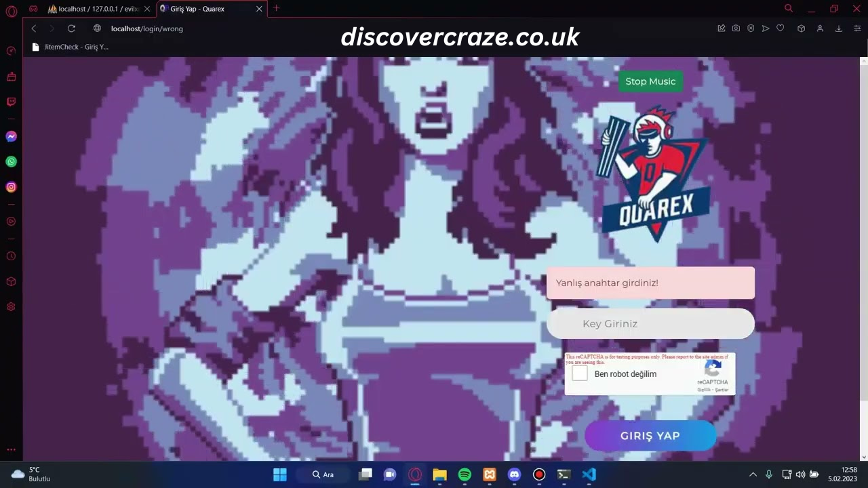Open the Opera GX main menu logo

click(x=11, y=11)
